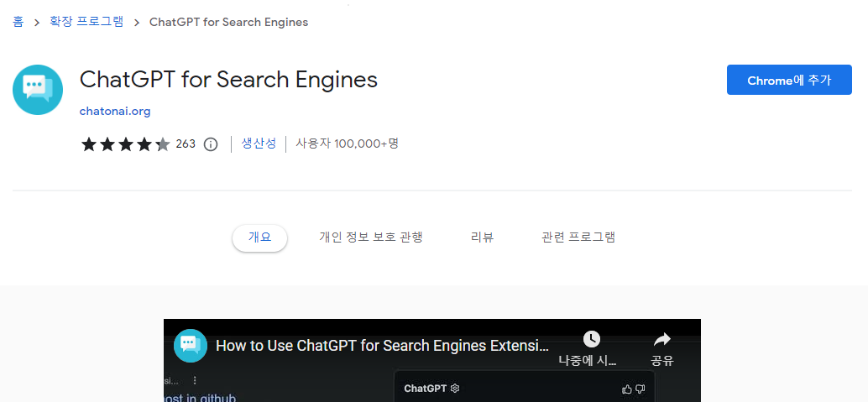
Task: Click the ChatGPT for Search Engines breadcrumb text
Action: pyautogui.click(x=228, y=22)
